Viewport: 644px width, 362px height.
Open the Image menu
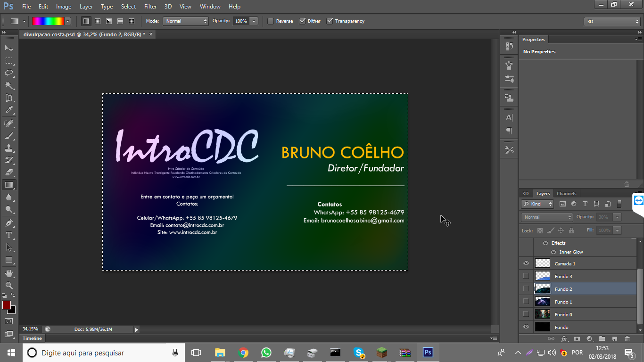pos(64,7)
